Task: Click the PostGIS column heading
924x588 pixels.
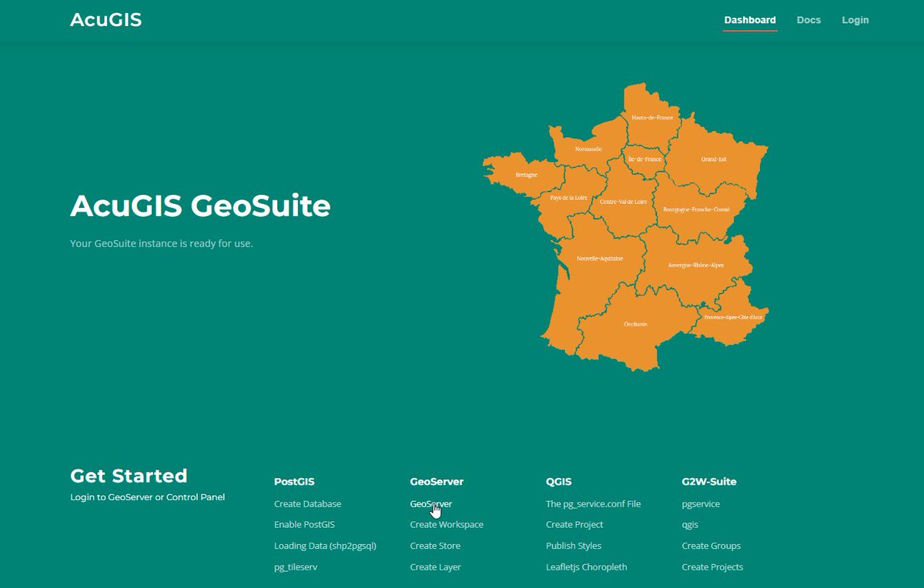Action: [294, 482]
